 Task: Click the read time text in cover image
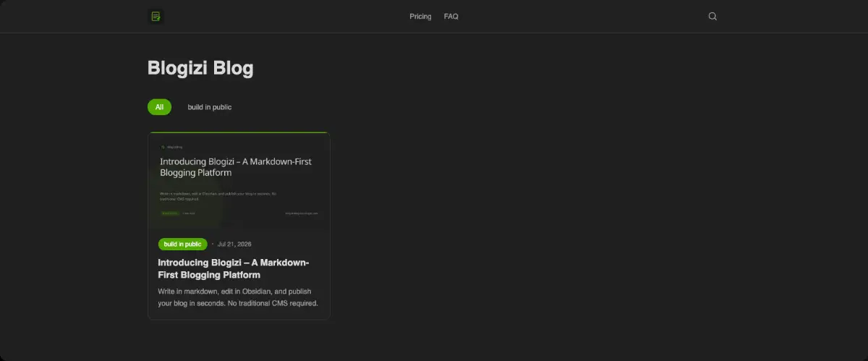point(189,213)
